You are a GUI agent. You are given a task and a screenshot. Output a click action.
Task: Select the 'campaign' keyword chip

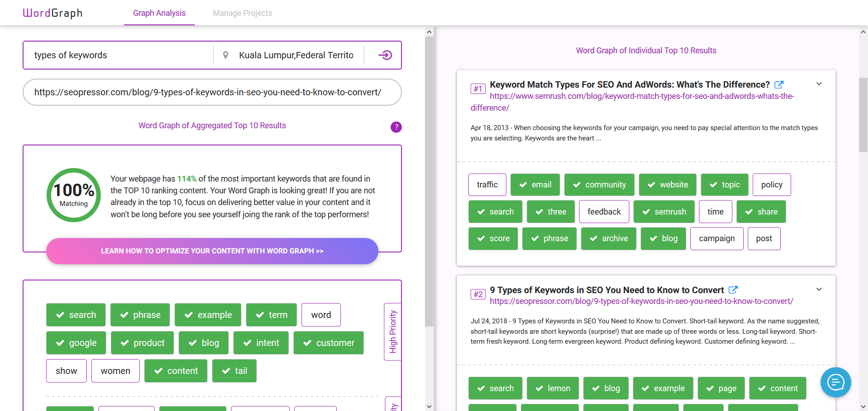coord(717,238)
